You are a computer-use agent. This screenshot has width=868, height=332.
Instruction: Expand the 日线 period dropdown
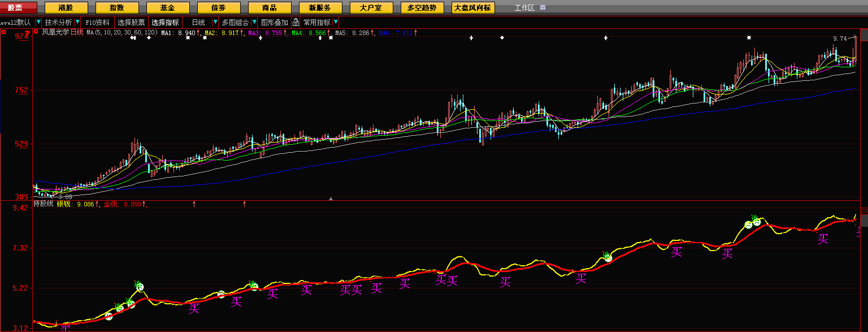(215, 23)
